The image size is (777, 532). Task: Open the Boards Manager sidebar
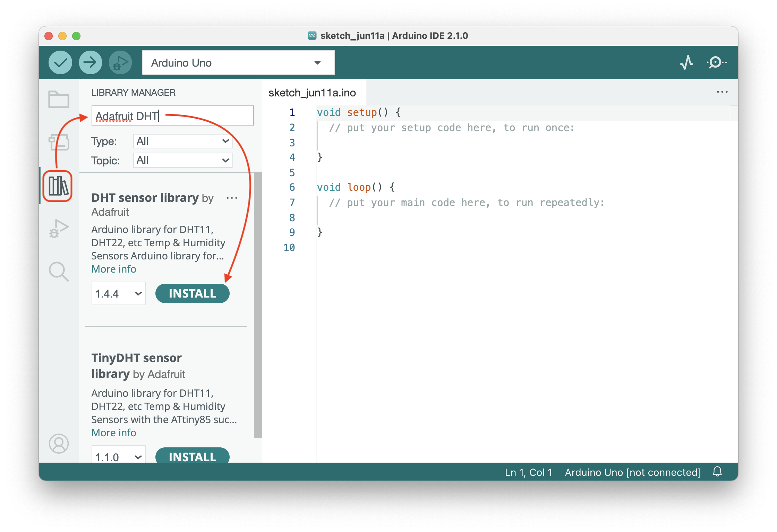(x=59, y=142)
